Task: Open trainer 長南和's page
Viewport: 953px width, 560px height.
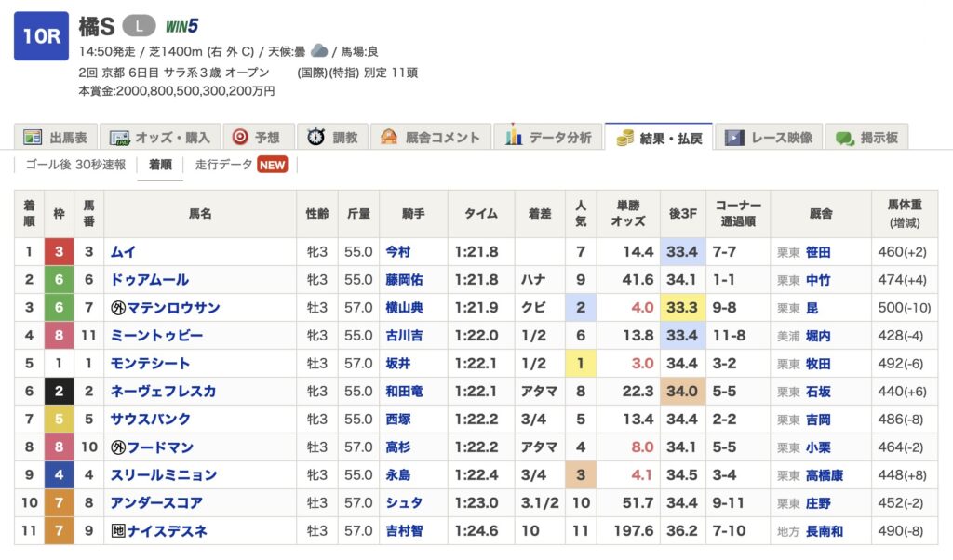Action: coord(825,531)
